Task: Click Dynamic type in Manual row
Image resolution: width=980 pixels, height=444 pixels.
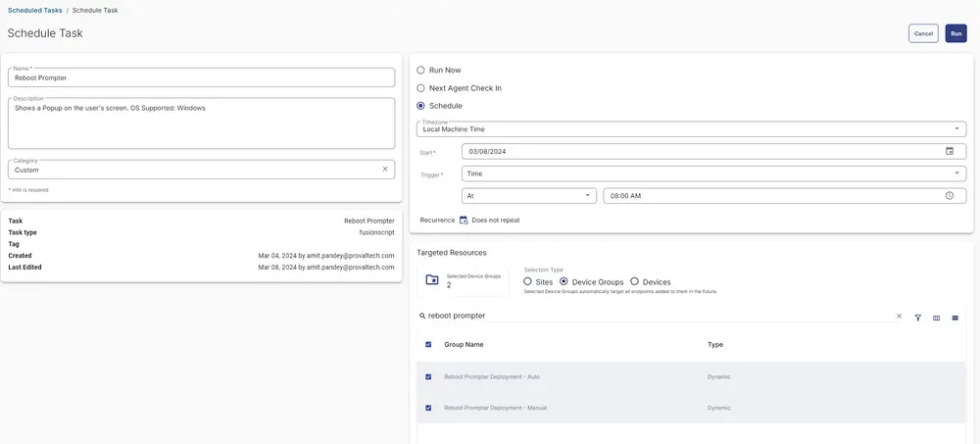Action: (x=718, y=408)
